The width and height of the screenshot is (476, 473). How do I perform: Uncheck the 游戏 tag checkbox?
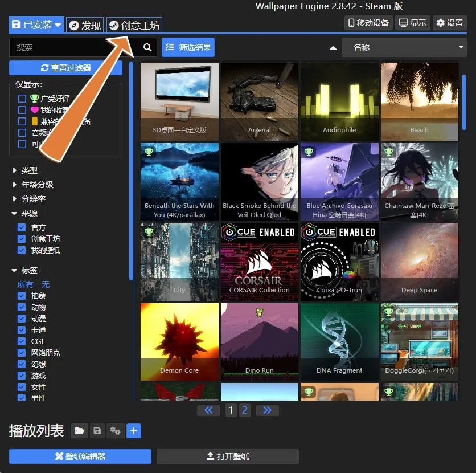pyautogui.click(x=22, y=376)
